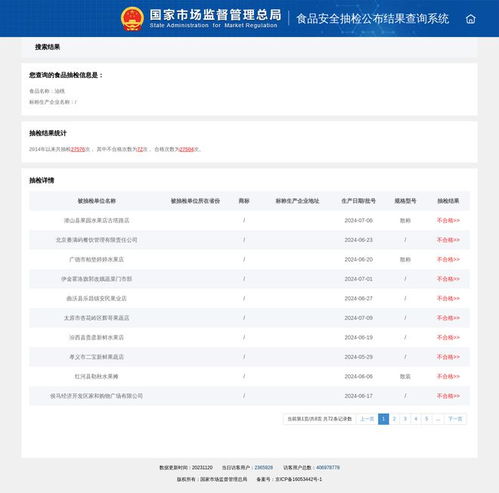Click the 搜索结果 heading
499x493 pixels.
[47, 47]
